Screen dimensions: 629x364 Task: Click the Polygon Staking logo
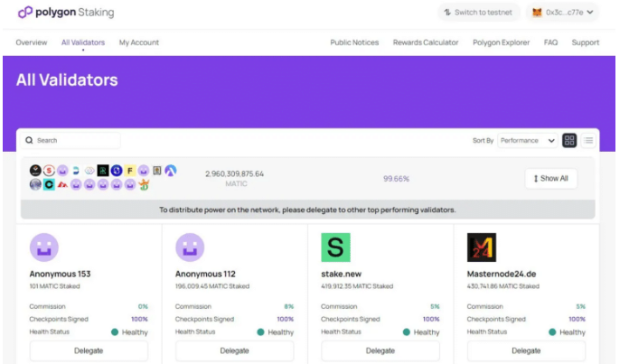(x=66, y=12)
